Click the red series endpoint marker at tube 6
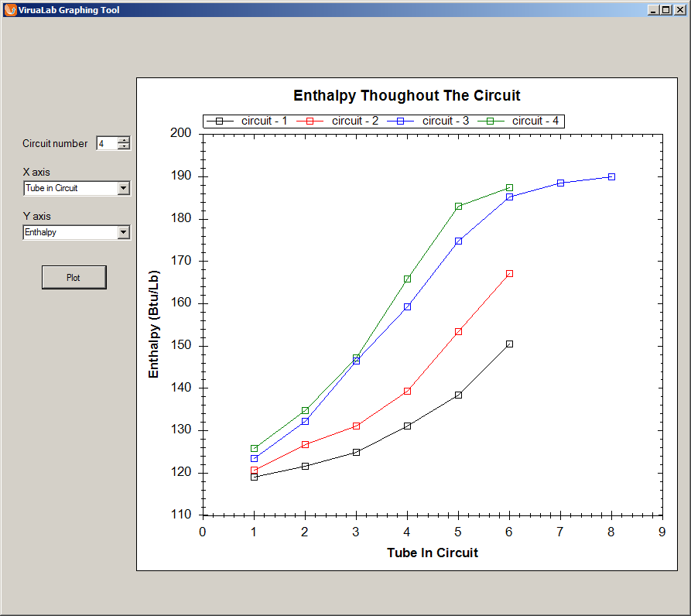Screen dimensions: 691x616 point(508,272)
